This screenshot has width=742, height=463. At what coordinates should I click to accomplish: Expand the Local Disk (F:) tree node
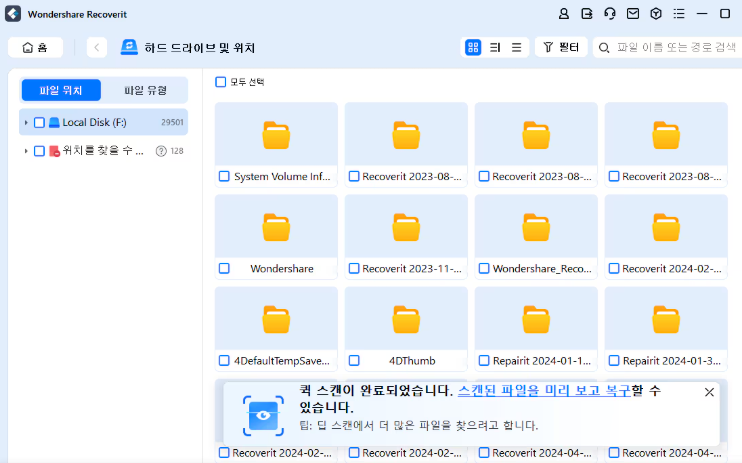(x=26, y=123)
